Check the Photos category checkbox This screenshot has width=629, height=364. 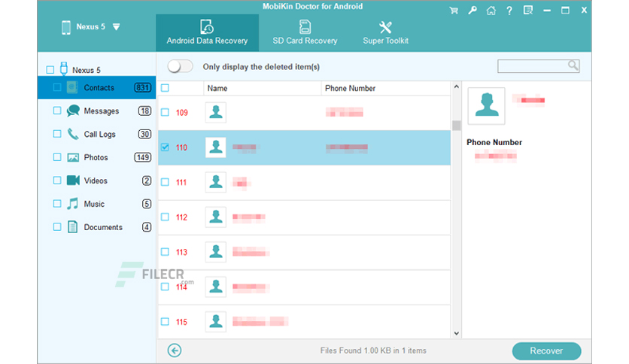(x=57, y=157)
